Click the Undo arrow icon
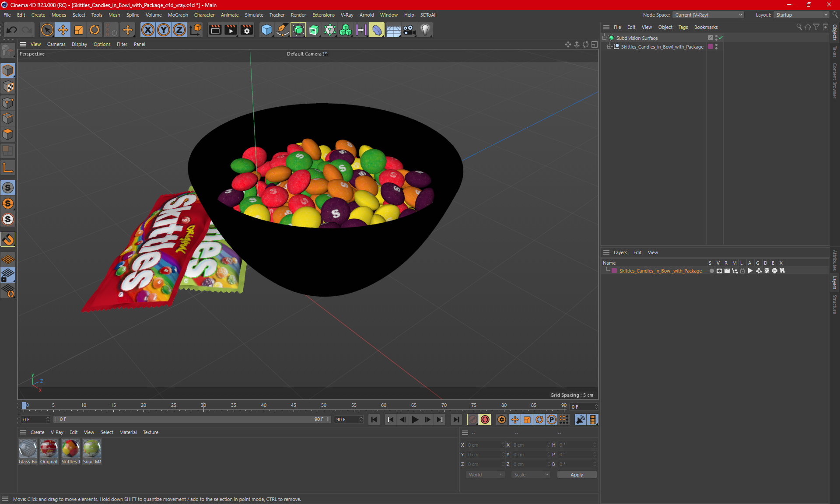 (x=12, y=30)
